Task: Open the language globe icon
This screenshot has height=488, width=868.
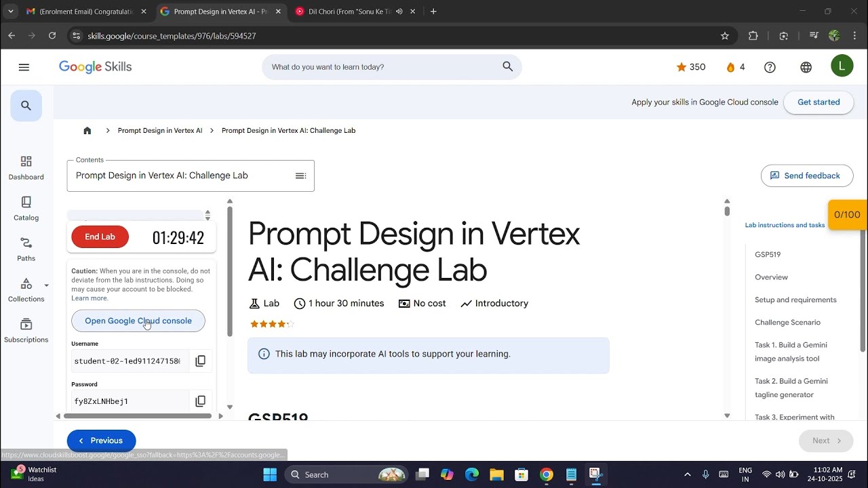Action: coord(806,67)
